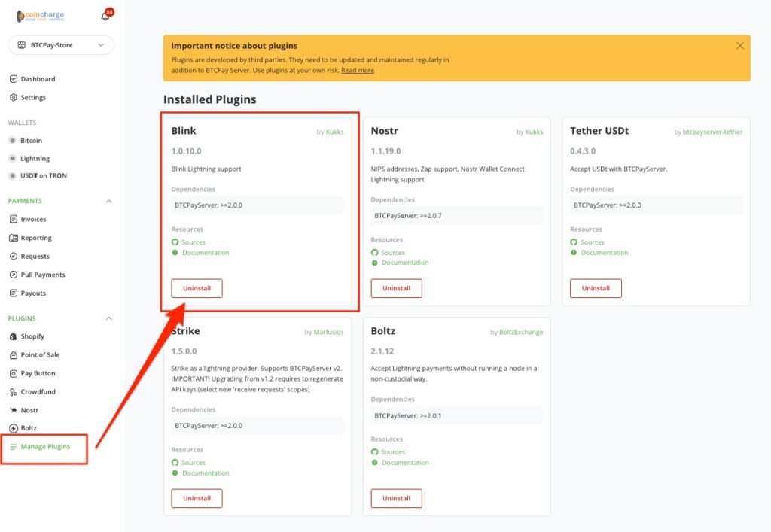Open Invoices page
The width and height of the screenshot is (771, 532).
click(33, 219)
